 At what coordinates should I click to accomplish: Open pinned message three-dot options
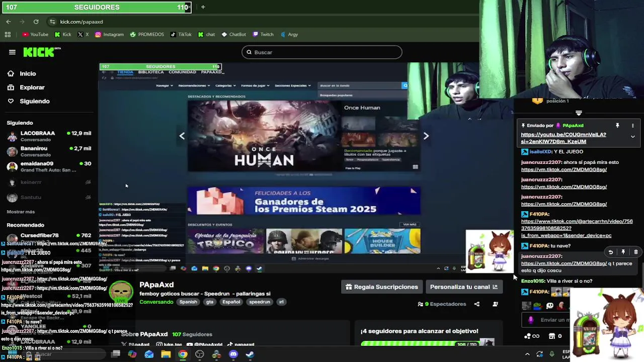coord(633,125)
